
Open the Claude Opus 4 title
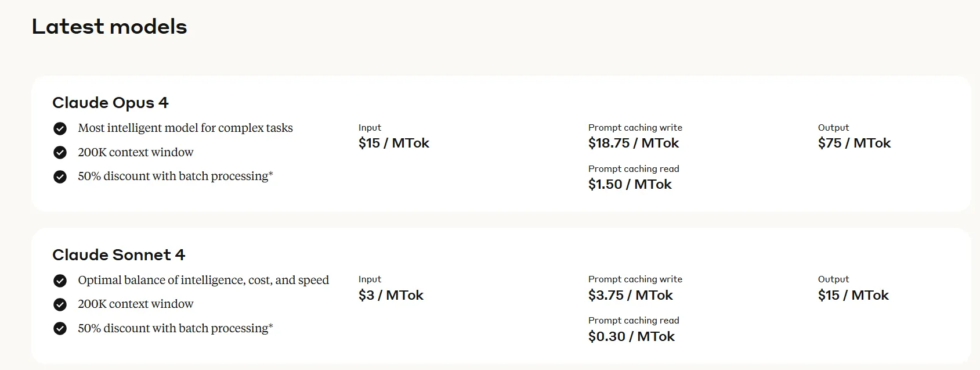click(x=110, y=103)
